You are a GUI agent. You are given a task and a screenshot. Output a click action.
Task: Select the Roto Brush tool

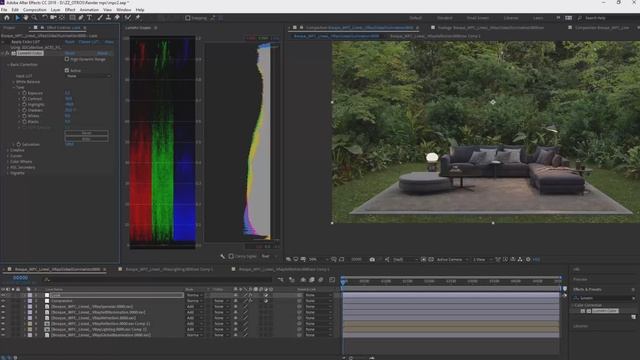(x=128, y=18)
